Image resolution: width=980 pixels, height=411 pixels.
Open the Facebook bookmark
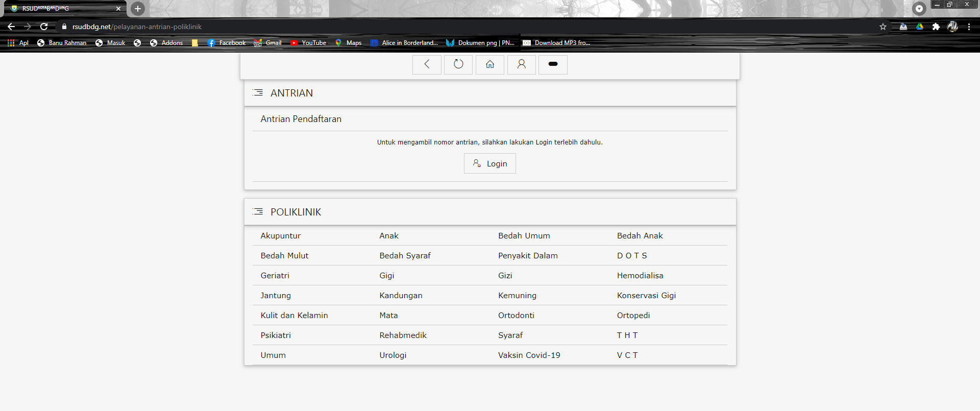point(227,43)
